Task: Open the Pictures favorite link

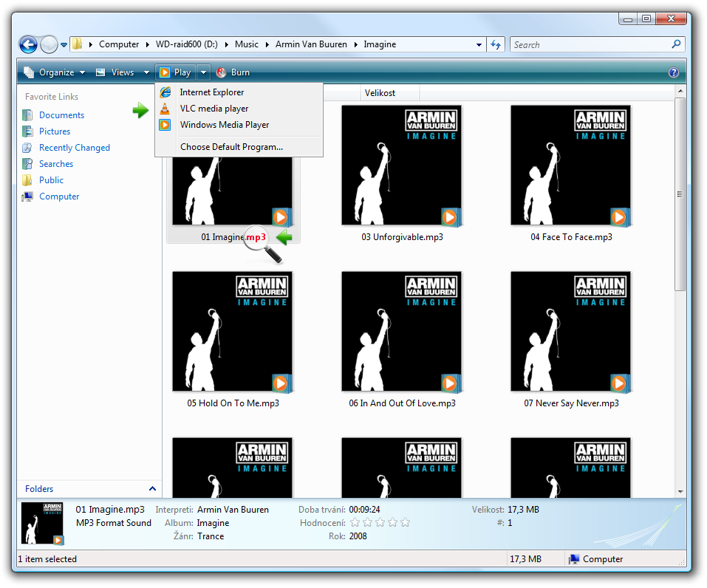Action: pyautogui.click(x=55, y=131)
